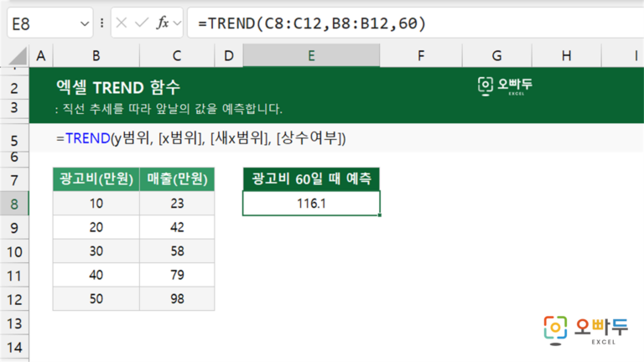Select cell with value 40
644x362 pixels.
coord(96,275)
